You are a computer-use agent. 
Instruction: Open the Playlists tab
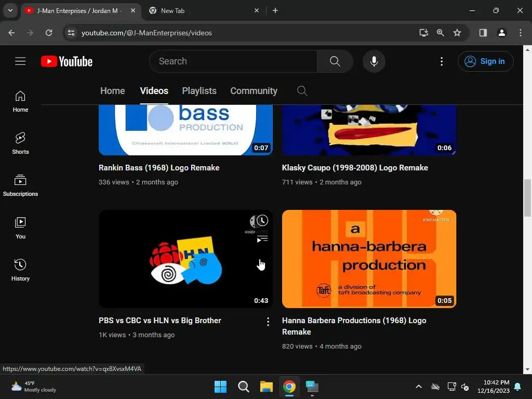coord(199,91)
